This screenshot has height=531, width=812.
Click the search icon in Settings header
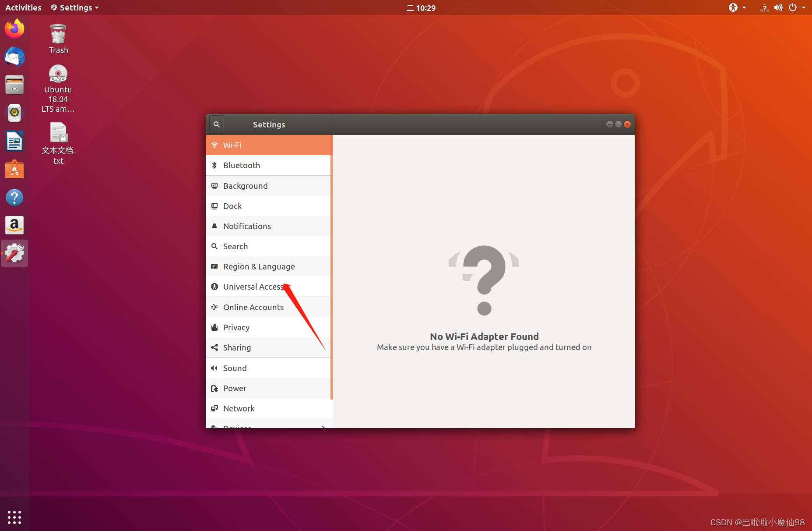216,124
